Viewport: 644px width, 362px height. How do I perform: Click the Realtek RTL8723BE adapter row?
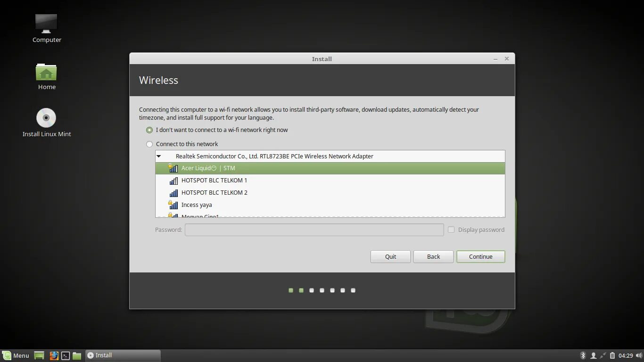[330, 156]
